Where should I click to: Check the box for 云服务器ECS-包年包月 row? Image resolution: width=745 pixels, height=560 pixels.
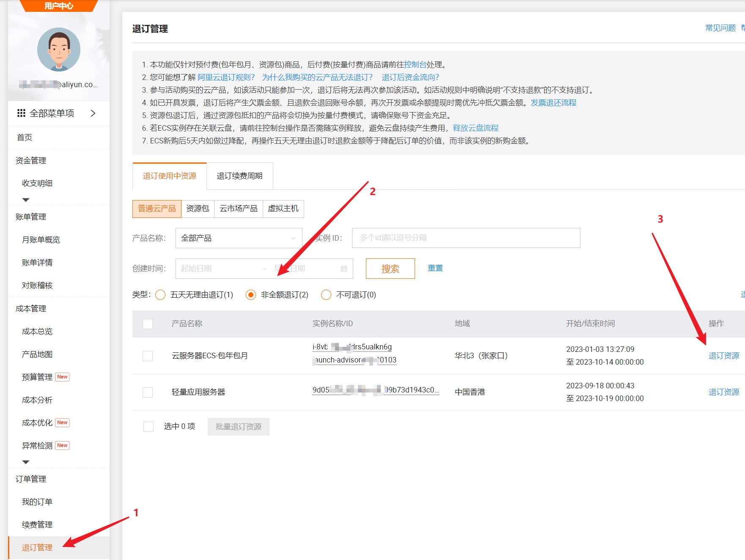click(148, 356)
